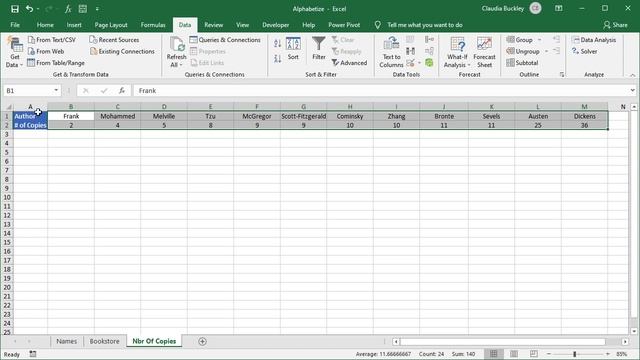Click From Web import option
Image resolution: width=640 pixels, height=360 pixels.
point(46,51)
